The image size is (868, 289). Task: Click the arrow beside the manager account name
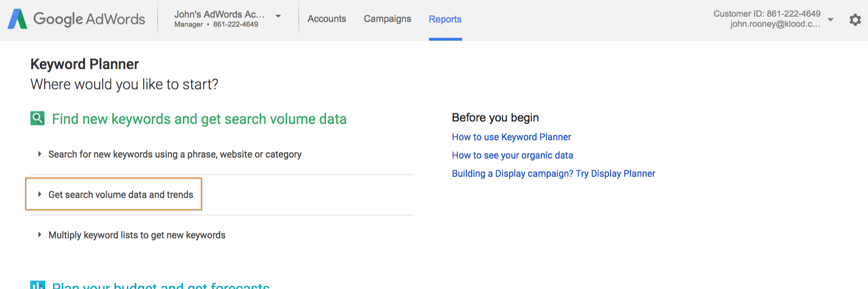tap(278, 16)
